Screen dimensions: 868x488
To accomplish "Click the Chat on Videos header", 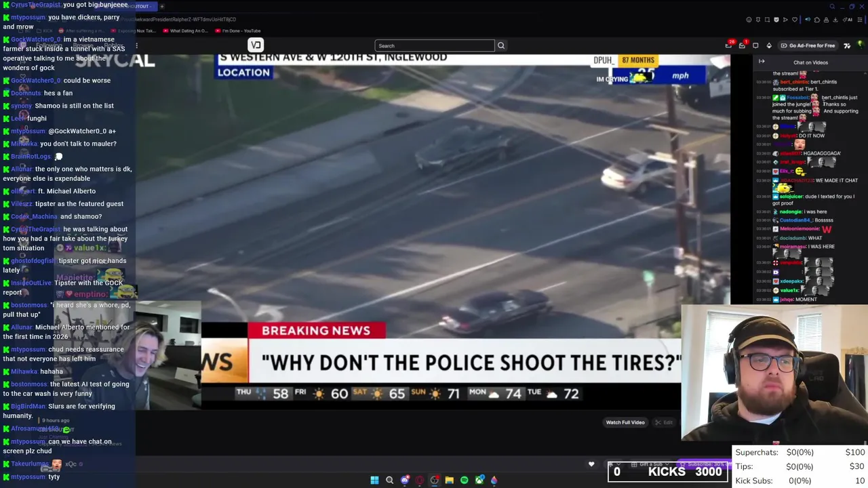I will coord(810,62).
